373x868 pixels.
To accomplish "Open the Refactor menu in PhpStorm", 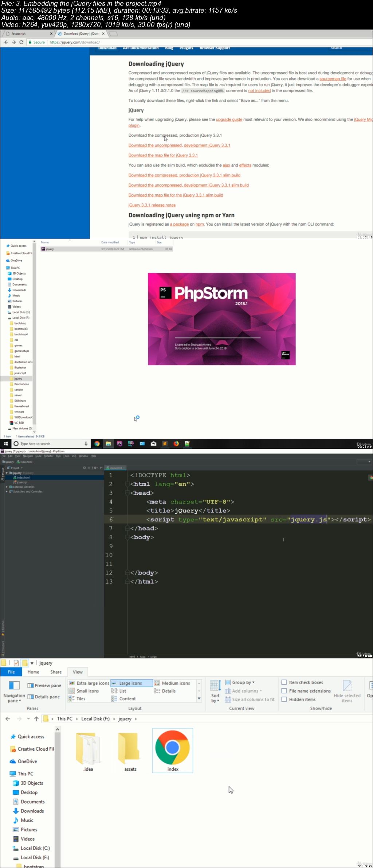I will 49,456.
